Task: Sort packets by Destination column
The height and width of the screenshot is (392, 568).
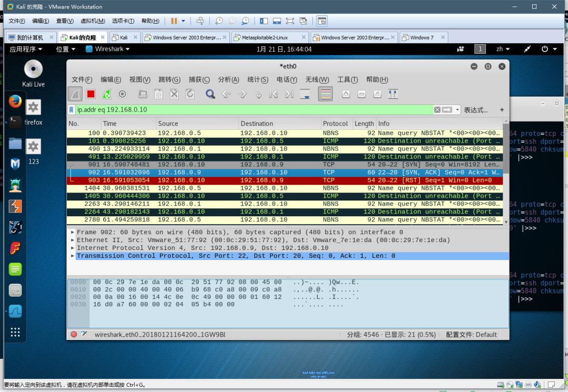Action: click(x=280, y=124)
